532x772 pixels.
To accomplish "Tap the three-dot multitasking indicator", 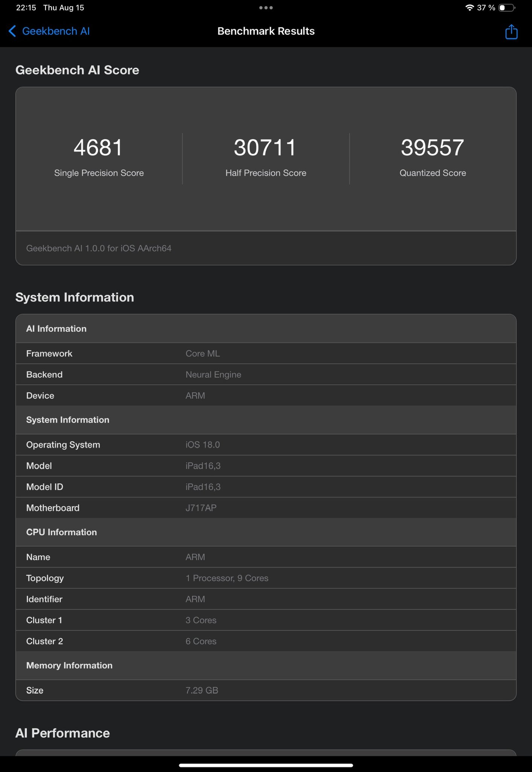I will [x=266, y=8].
